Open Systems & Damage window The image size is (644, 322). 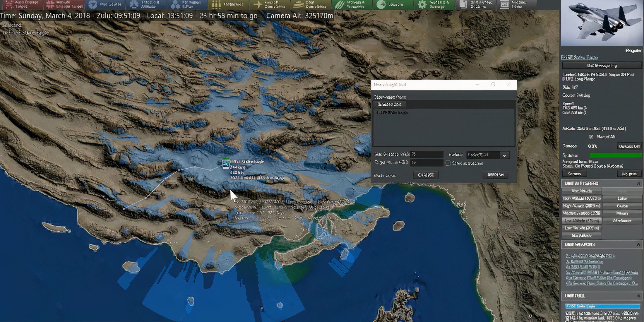coord(434,4)
